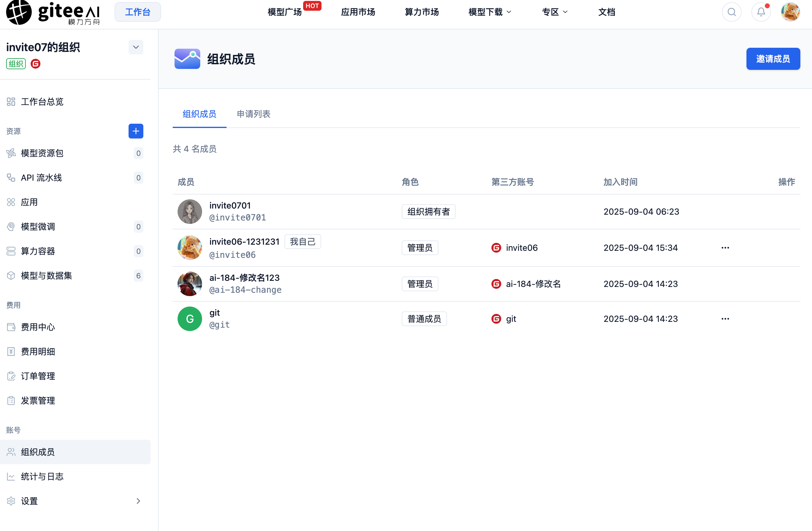The width and height of the screenshot is (812, 531).
Task: Click the Gitee AI logo
Action: pyautogui.click(x=53, y=12)
